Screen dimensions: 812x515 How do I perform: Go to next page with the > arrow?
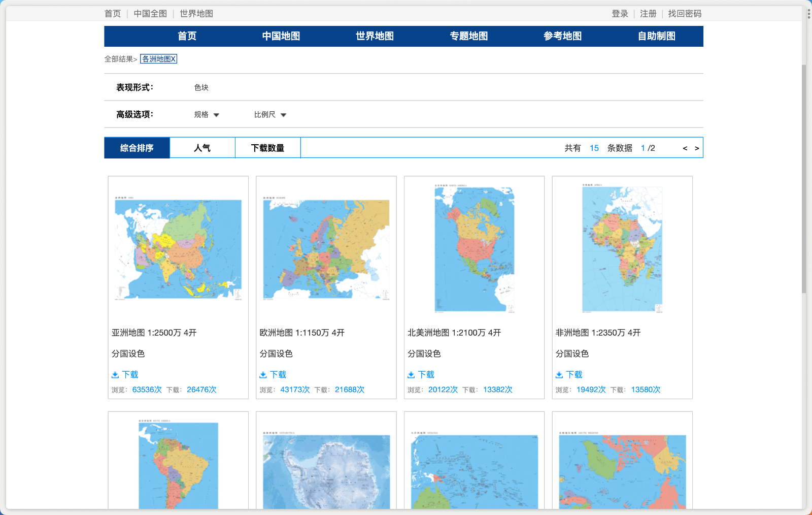point(696,148)
